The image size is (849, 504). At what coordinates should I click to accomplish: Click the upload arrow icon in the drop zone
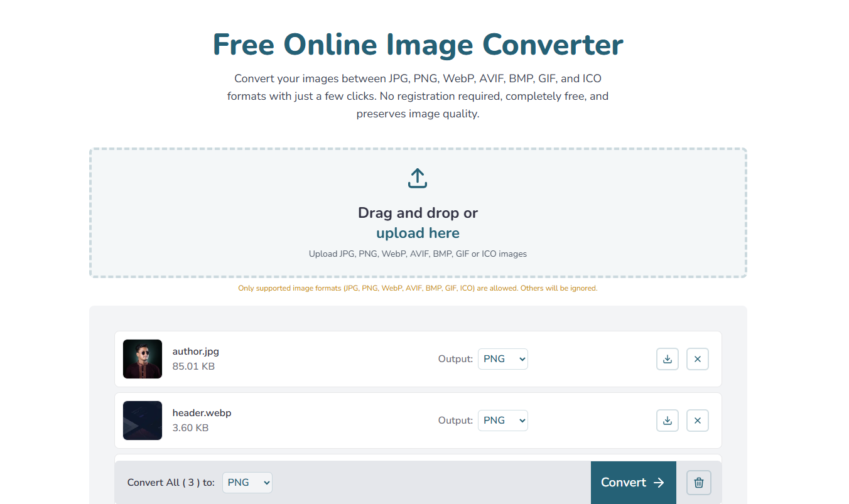(418, 178)
